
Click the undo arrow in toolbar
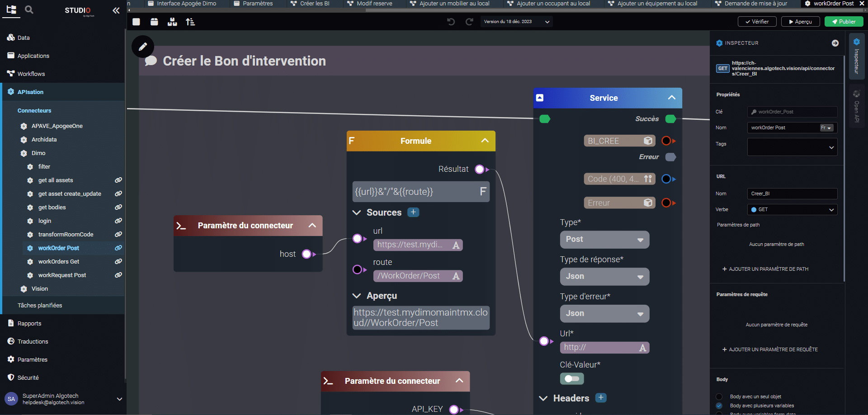(x=451, y=22)
